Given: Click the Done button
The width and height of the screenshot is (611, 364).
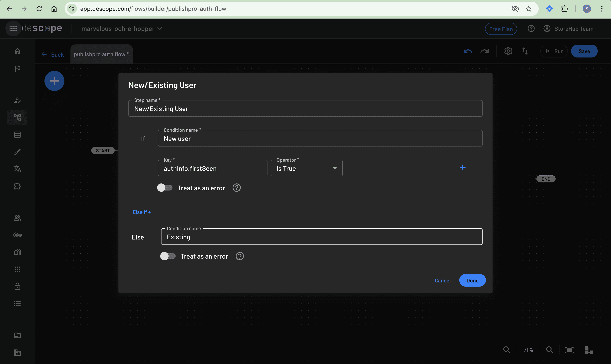Looking at the screenshot, I should pyautogui.click(x=472, y=280).
